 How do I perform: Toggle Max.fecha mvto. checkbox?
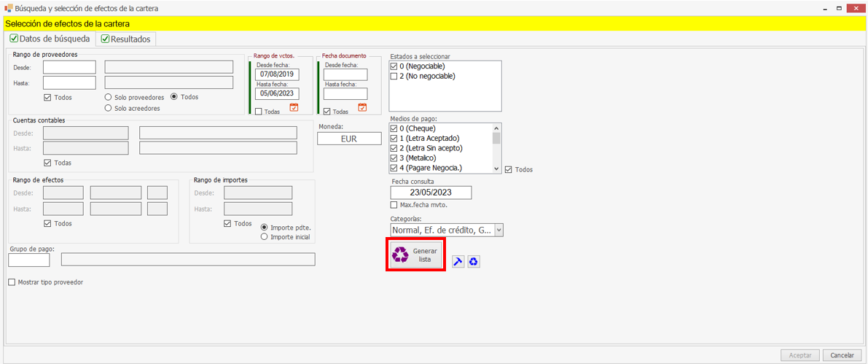pos(394,205)
